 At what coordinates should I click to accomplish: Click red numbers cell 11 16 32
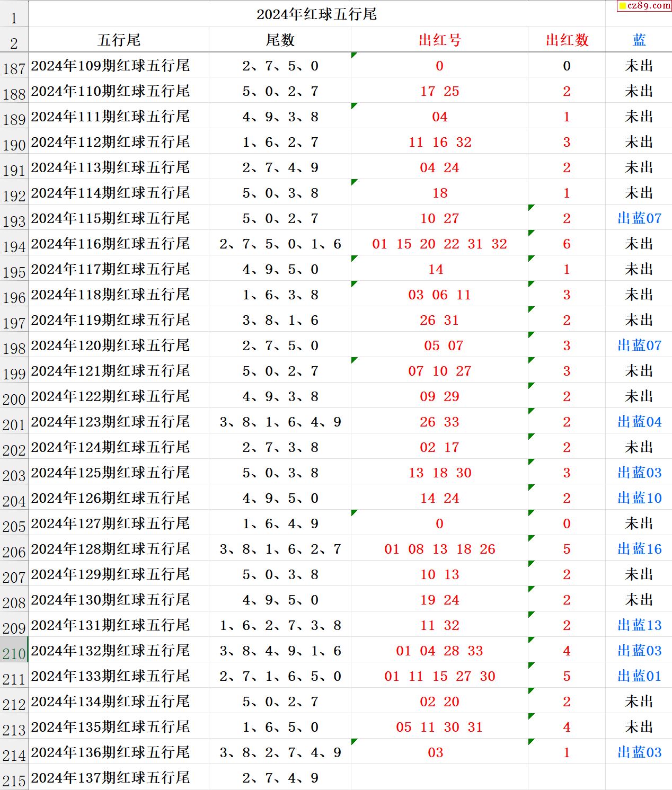pyautogui.click(x=439, y=142)
